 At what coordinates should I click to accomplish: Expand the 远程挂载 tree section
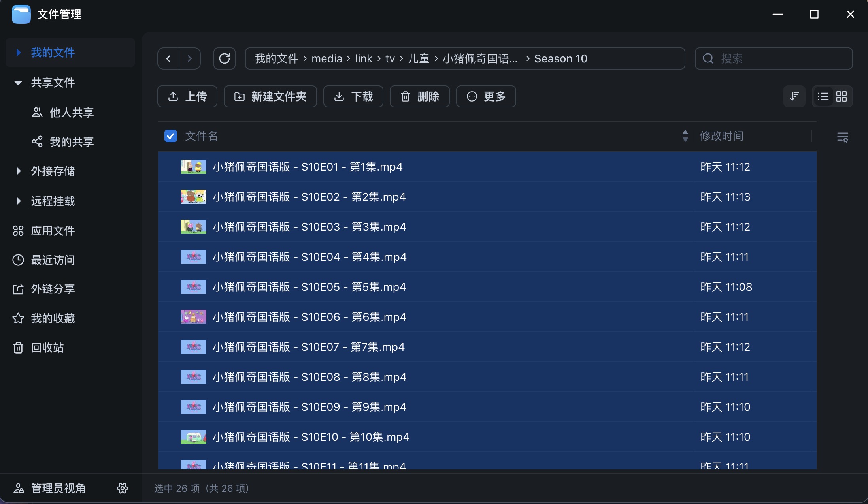point(18,201)
